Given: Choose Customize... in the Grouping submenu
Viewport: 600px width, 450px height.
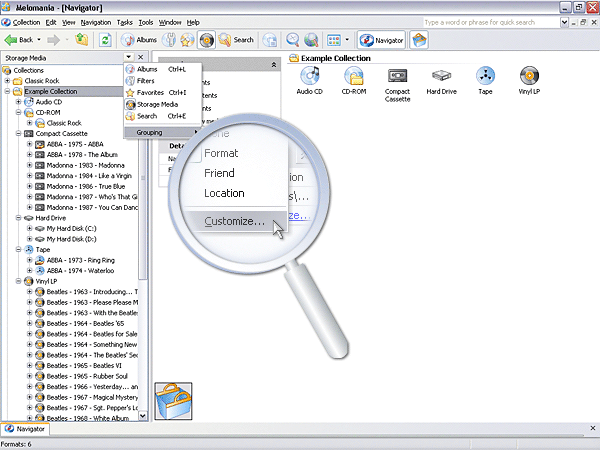Looking at the screenshot, I should (234, 221).
